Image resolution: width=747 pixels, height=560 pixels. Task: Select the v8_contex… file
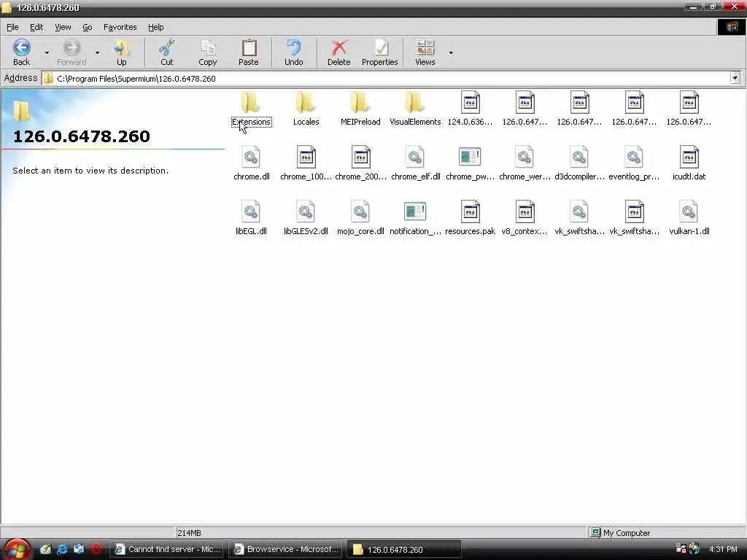(x=525, y=218)
